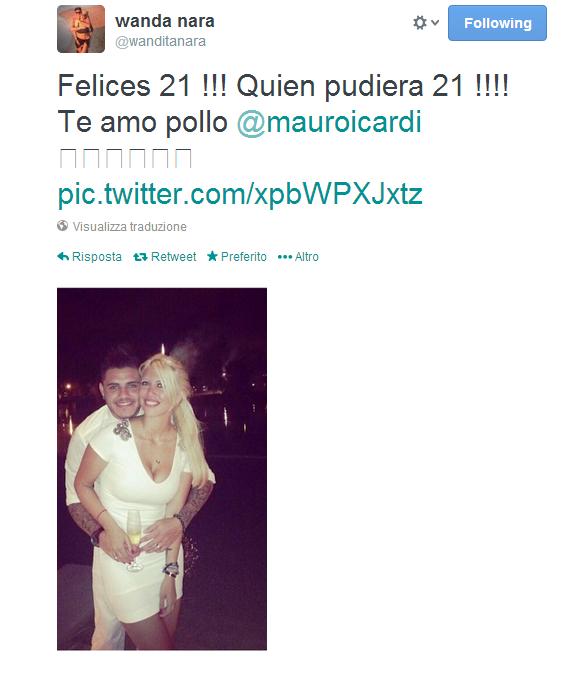The height and width of the screenshot is (687, 565).
Task: Open the Altro more menu label
Action: coord(307,256)
